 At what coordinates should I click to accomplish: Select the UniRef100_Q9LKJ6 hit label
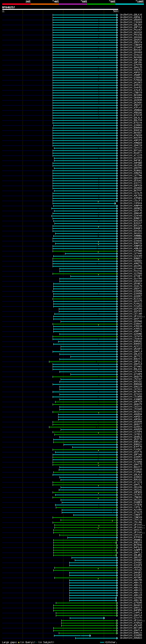pyautogui.click(x=131, y=15)
